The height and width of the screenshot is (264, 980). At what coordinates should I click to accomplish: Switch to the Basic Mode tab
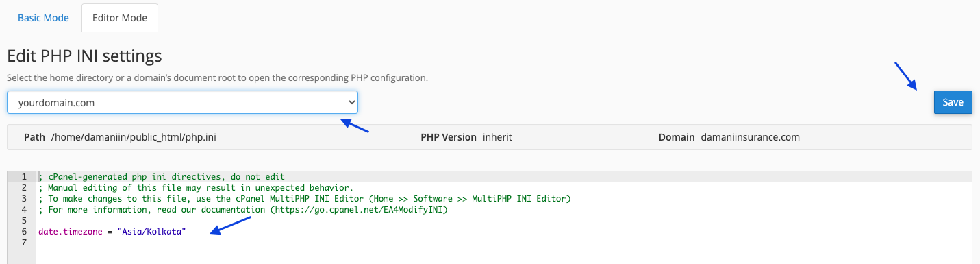pyautogui.click(x=43, y=18)
